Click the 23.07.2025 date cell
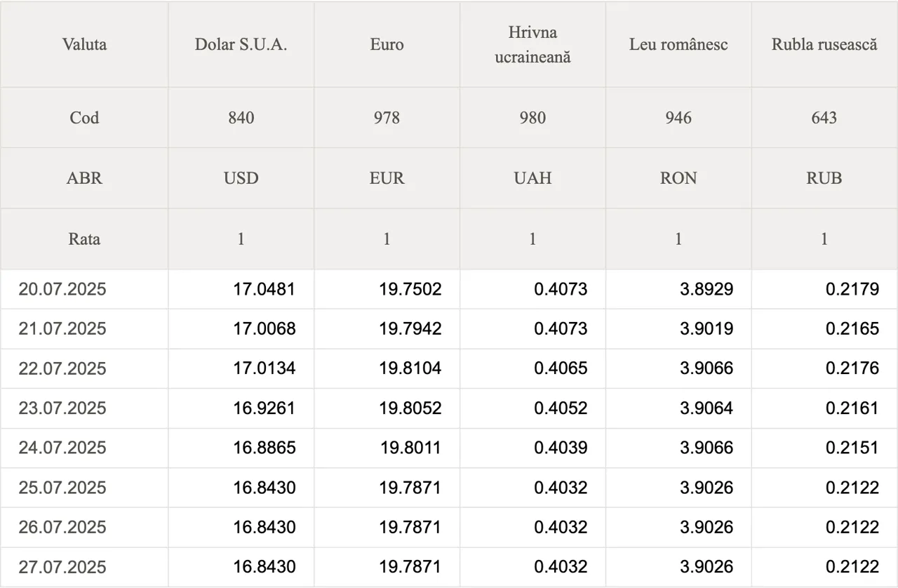Screen dimensions: 898x588 coord(84,408)
